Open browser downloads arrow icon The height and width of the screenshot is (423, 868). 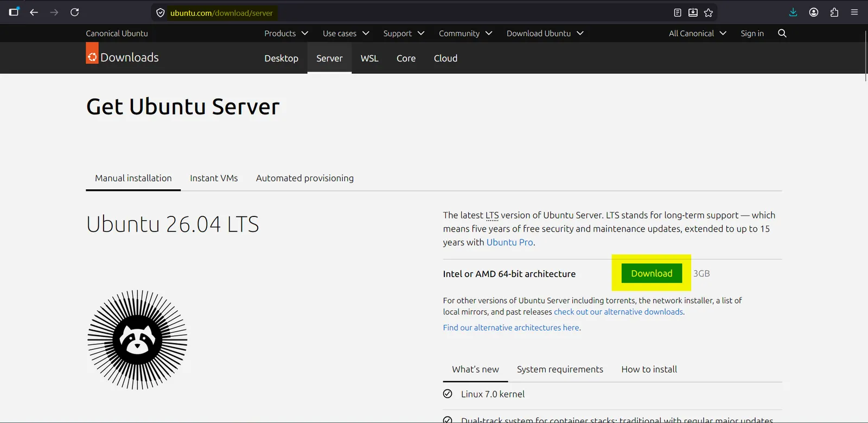(x=793, y=12)
